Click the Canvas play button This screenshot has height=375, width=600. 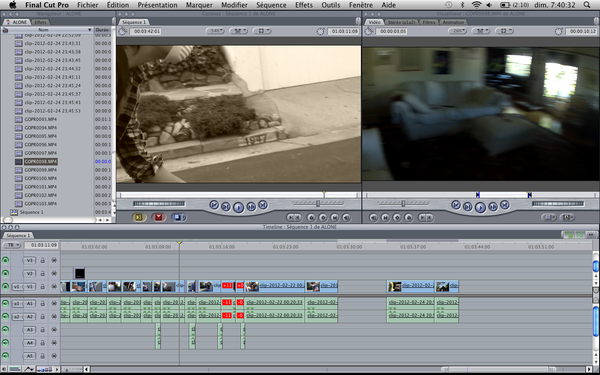click(x=238, y=207)
